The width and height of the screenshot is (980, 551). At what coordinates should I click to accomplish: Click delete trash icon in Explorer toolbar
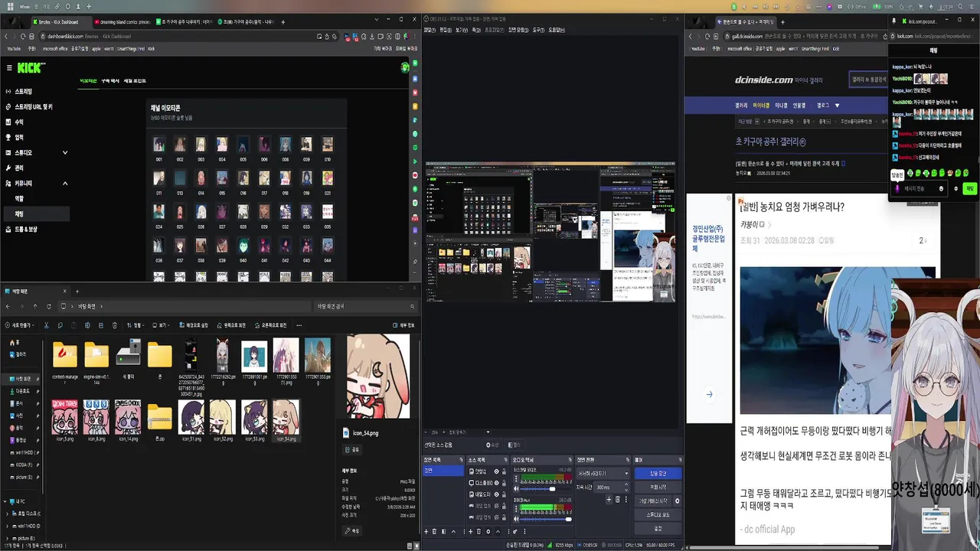point(115,325)
